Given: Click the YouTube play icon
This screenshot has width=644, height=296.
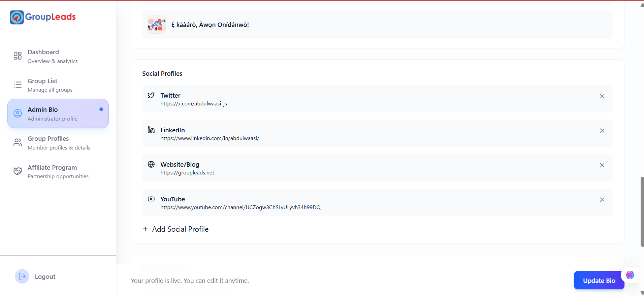Looking at the screenshot, I should (151, 199).
